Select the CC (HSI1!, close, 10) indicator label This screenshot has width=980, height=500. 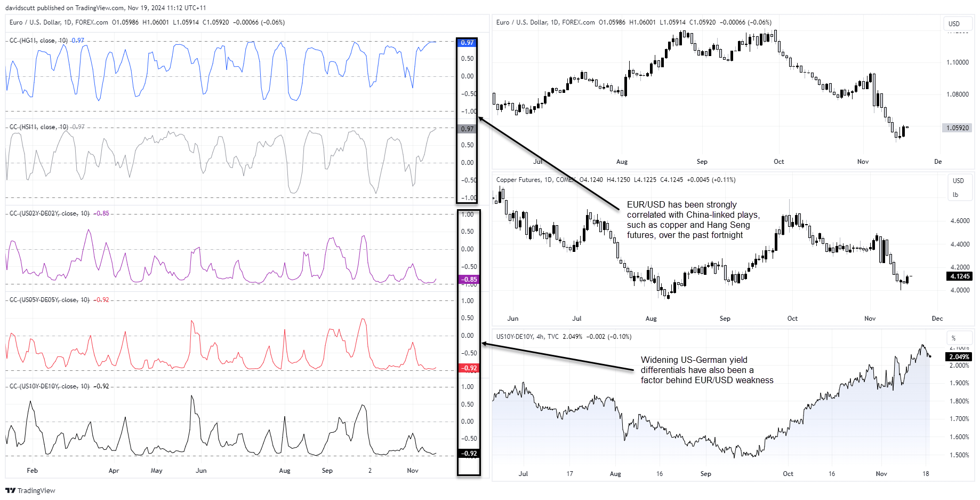click(39, 127)
